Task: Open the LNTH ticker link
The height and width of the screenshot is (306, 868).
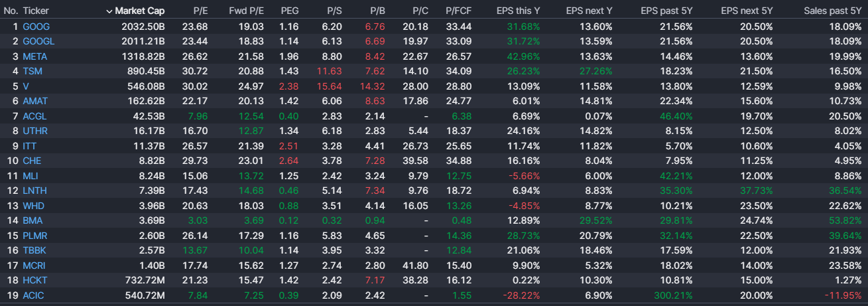Action: tap(34, 191)
